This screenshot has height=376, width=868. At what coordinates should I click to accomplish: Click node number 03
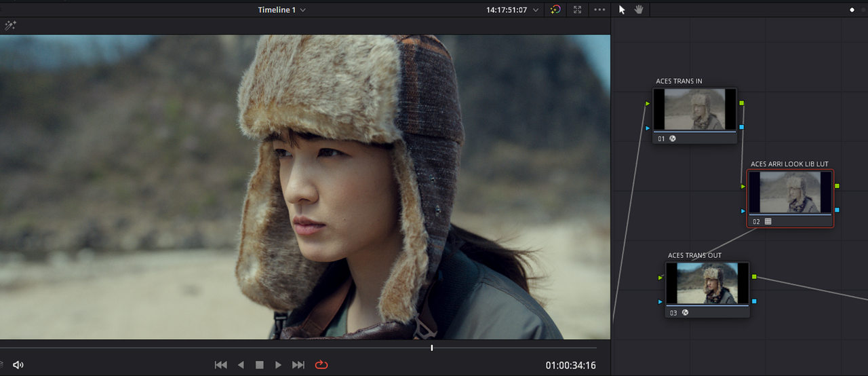[673, 313]
